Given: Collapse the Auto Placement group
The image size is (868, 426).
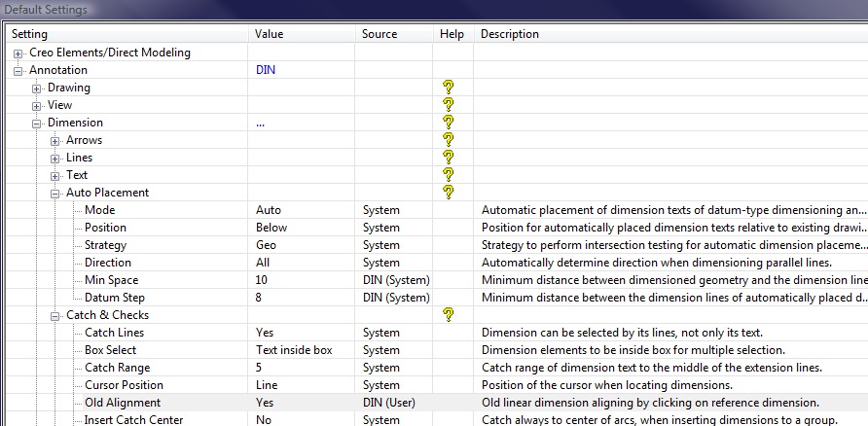Looking at the screenshot, I should 55,193.
